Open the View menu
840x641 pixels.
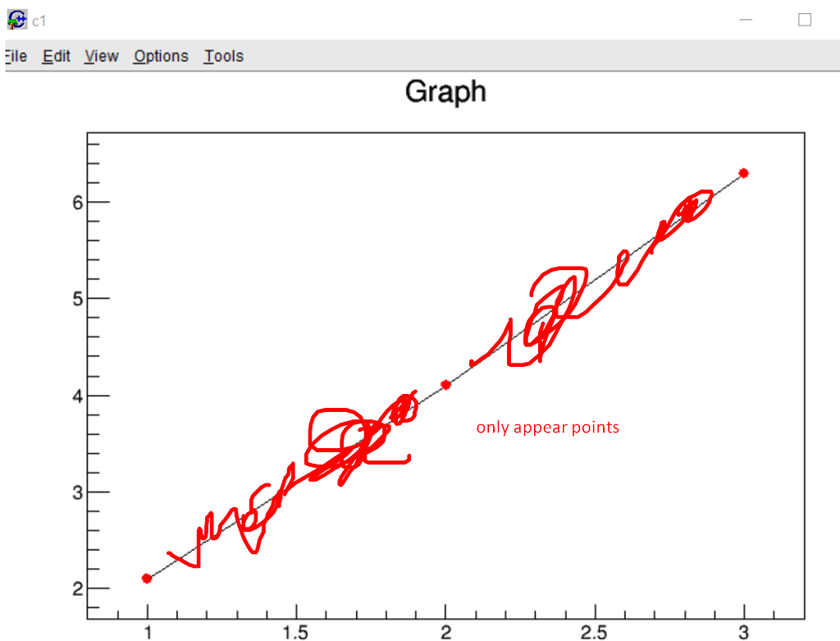100,56
